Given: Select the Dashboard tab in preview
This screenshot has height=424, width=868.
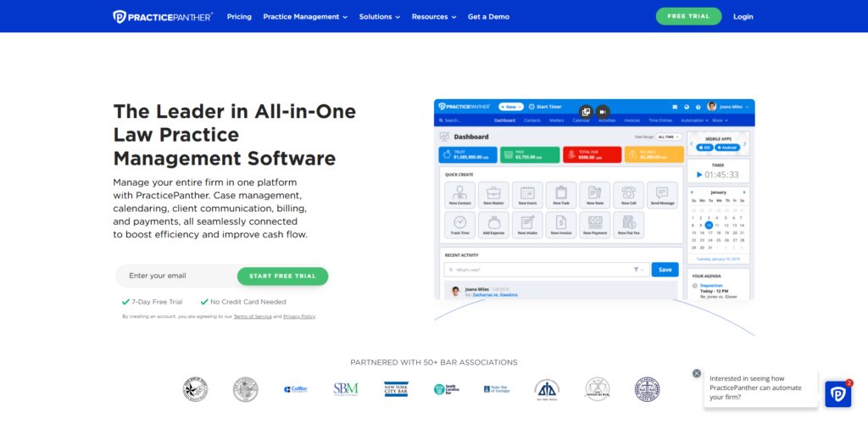Looking at the screenshot, I should point(504,120).
